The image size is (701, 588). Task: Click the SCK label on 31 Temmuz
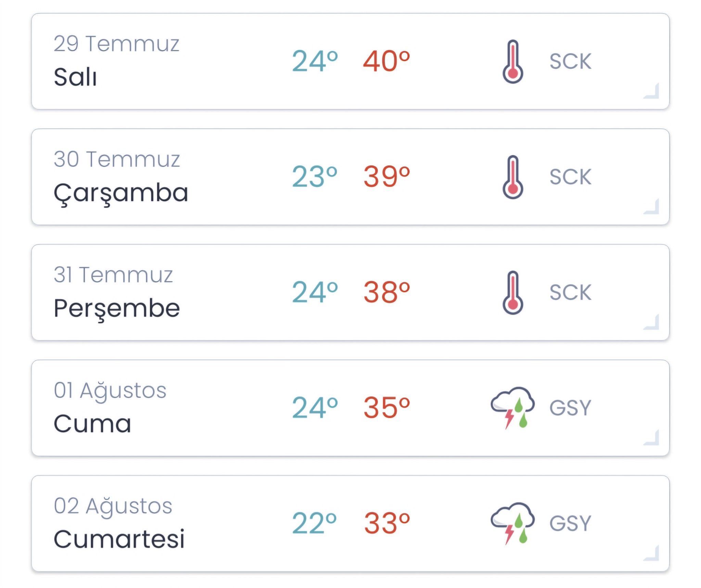click(570, 293)
